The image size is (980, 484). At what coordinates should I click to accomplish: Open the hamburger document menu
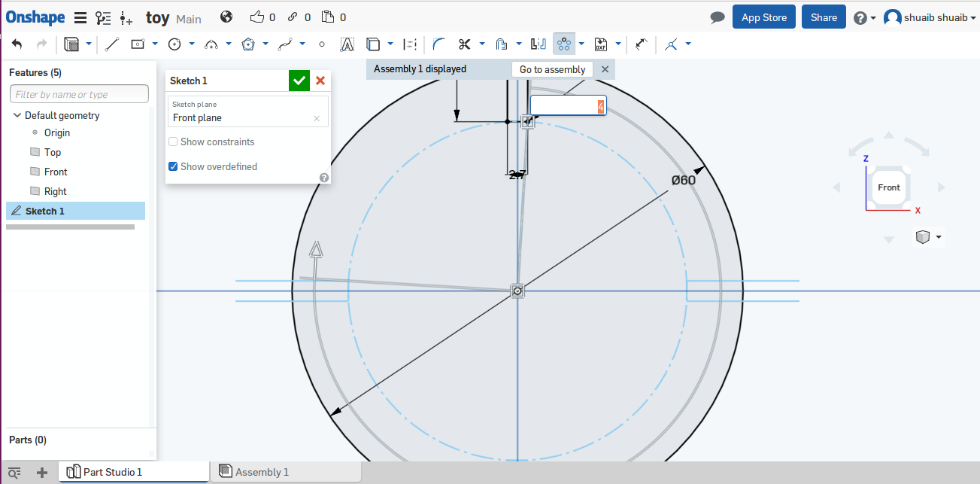pyautogui.click(x=80, y=17)
